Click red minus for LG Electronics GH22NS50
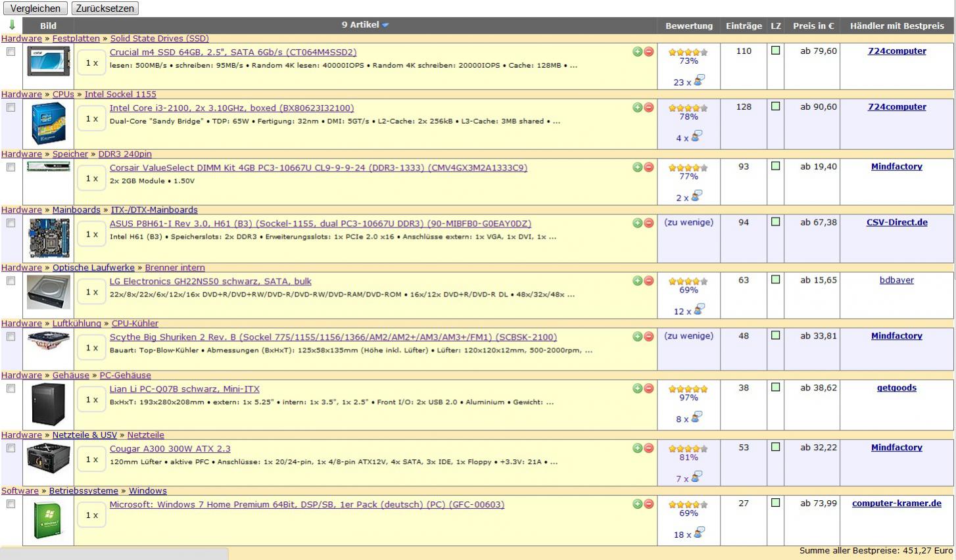 648,281
